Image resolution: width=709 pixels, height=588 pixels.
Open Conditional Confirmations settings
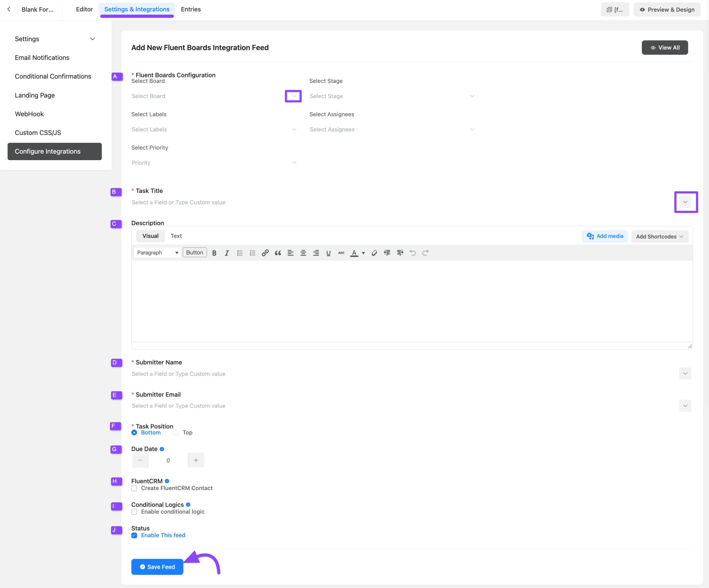click(53, 76)
